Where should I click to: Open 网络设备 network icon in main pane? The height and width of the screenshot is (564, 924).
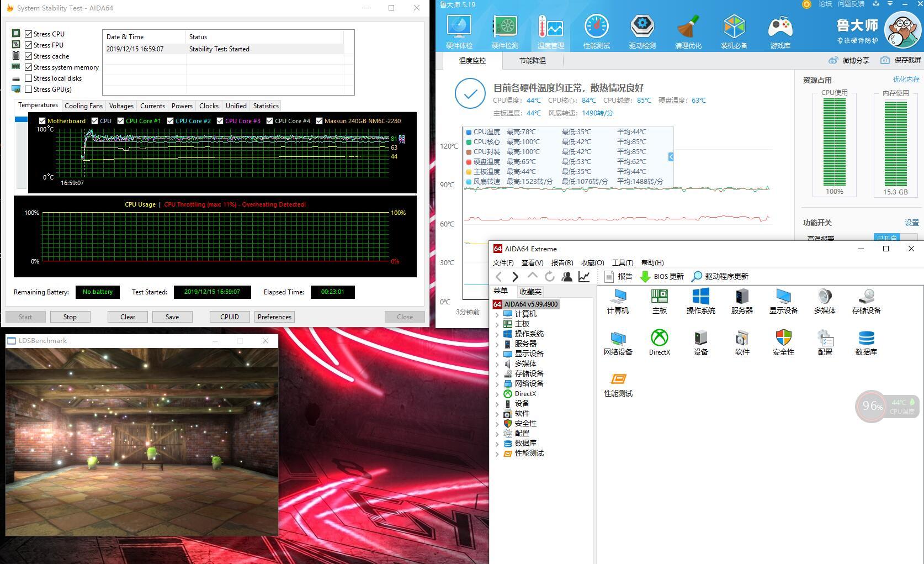618,343
